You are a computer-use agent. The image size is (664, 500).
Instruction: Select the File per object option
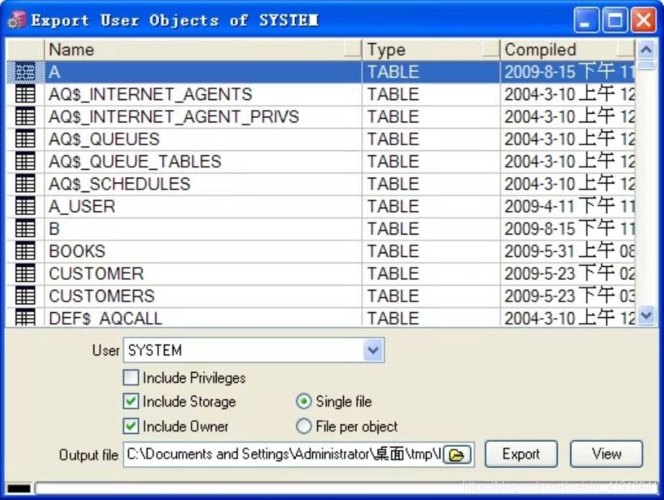pyautogui.click(x=304, y=426)
